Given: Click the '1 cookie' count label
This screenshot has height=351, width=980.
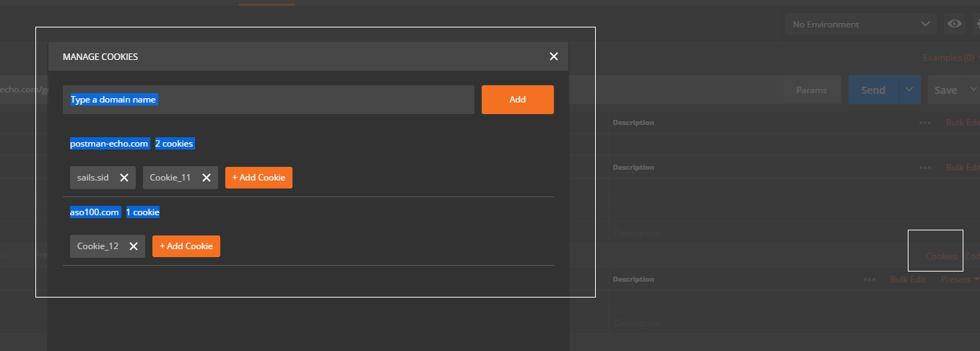Looking at the screenshot, I should click(143, 212).
